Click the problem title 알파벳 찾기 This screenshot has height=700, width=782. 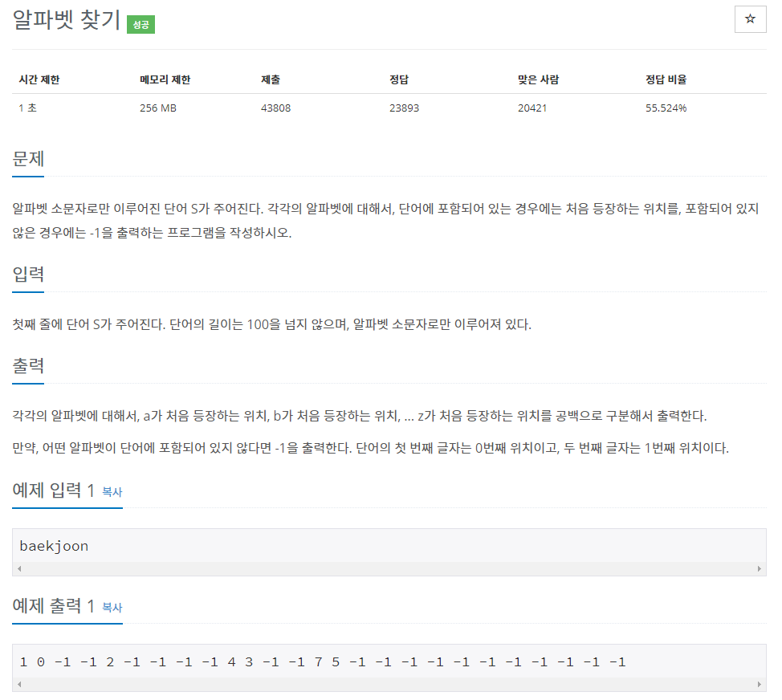tap(67, 20)
